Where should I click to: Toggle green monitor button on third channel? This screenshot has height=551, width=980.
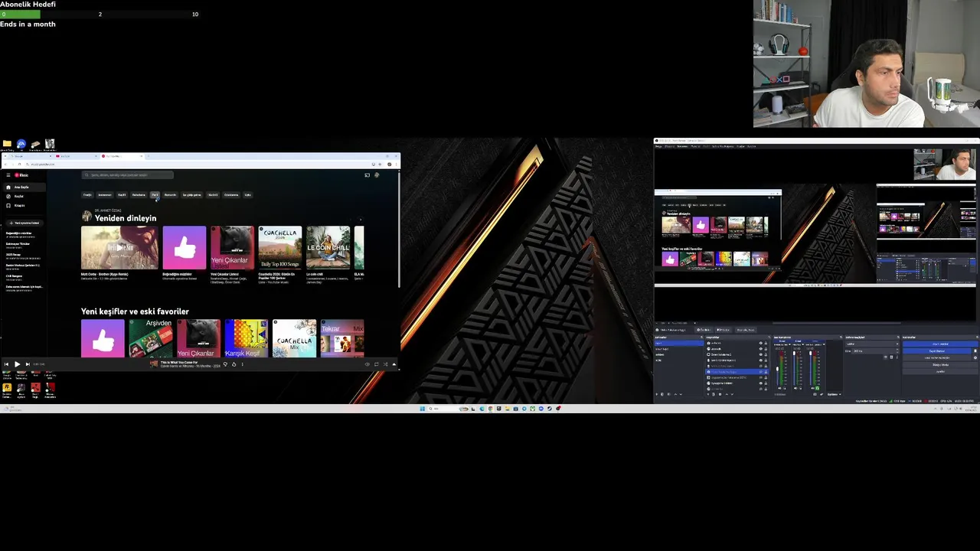(818, 388)
